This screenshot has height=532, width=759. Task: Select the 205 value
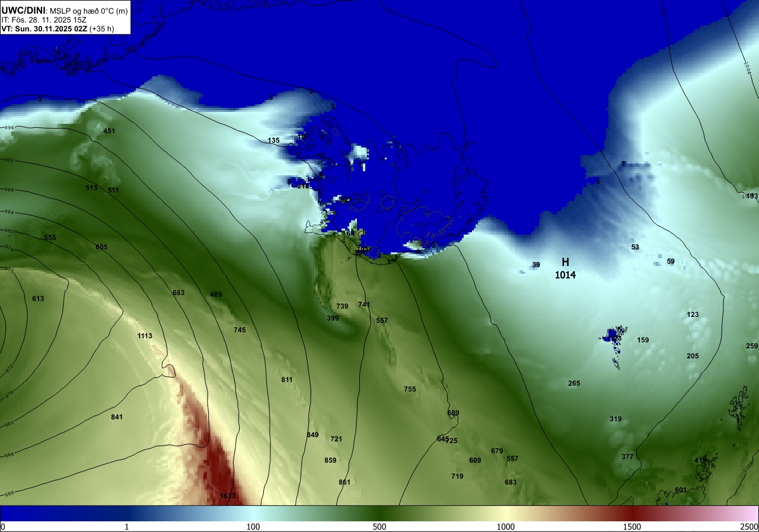[693, 356]
